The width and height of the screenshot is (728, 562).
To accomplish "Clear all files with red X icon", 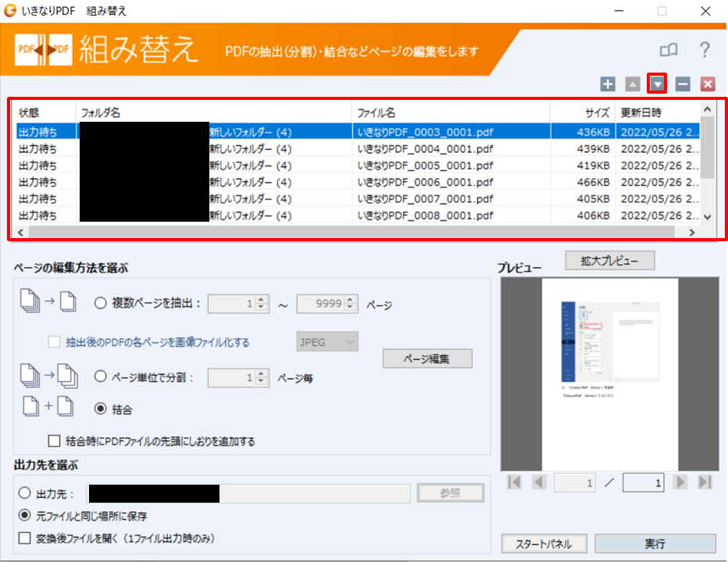I will click(x=708, y=84).
